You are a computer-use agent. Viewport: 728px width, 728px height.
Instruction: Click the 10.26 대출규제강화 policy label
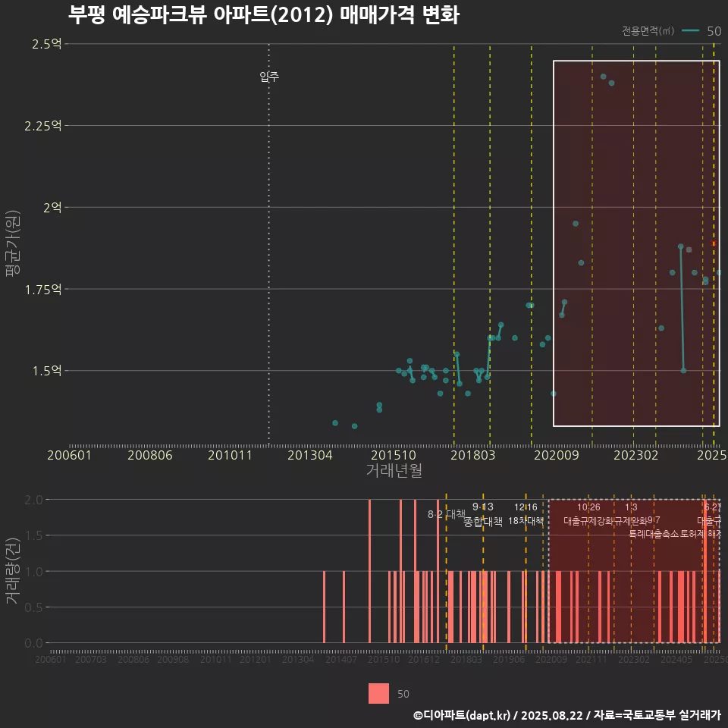[589, 514]
